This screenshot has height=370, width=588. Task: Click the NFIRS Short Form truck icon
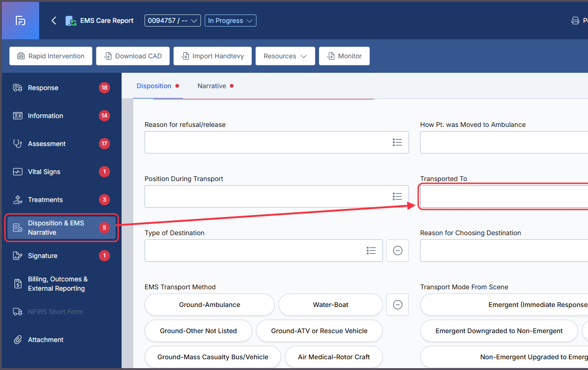click(18, 312)
